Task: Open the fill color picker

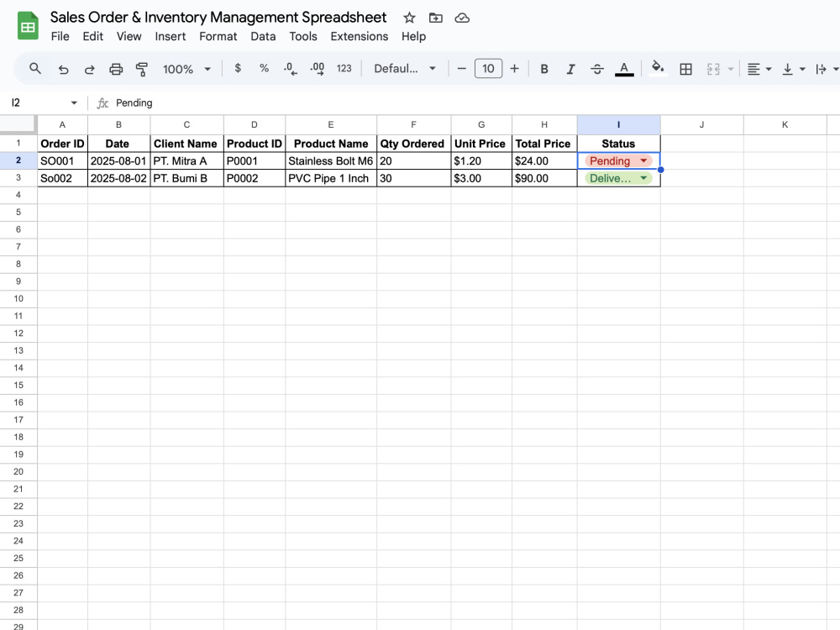Action: click(x=658, y=68)
